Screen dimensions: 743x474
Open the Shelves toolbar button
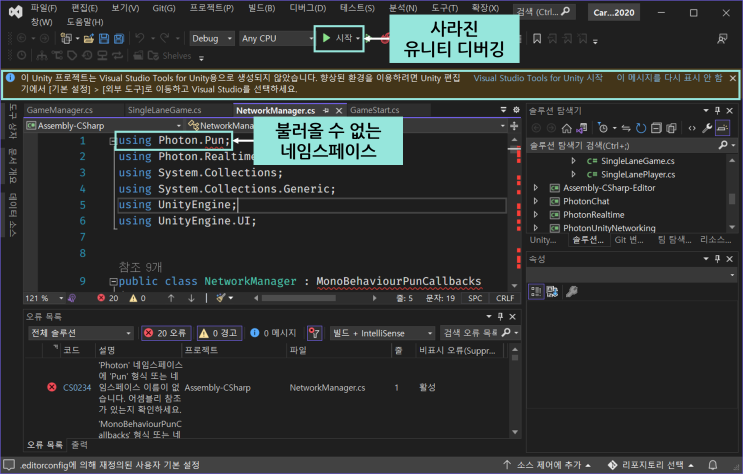coord(170,56)
